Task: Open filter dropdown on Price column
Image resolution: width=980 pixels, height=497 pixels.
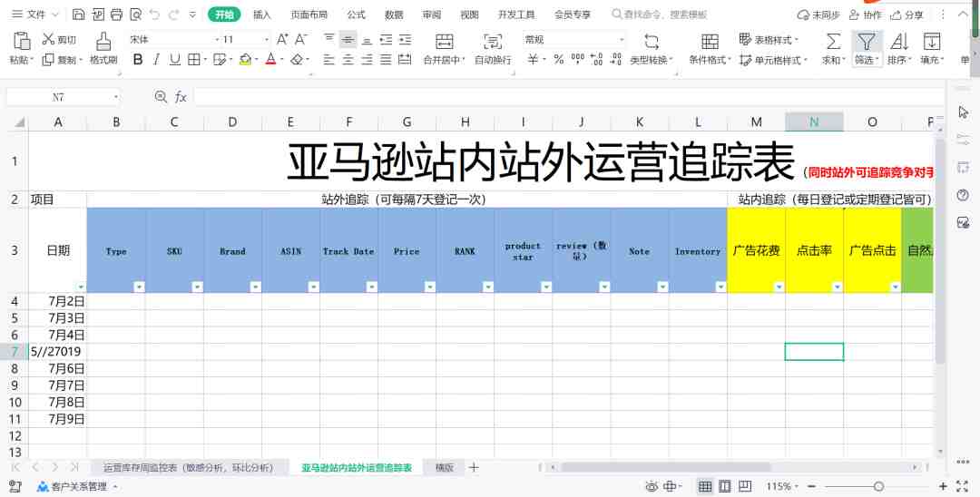Action: (430, 287)
